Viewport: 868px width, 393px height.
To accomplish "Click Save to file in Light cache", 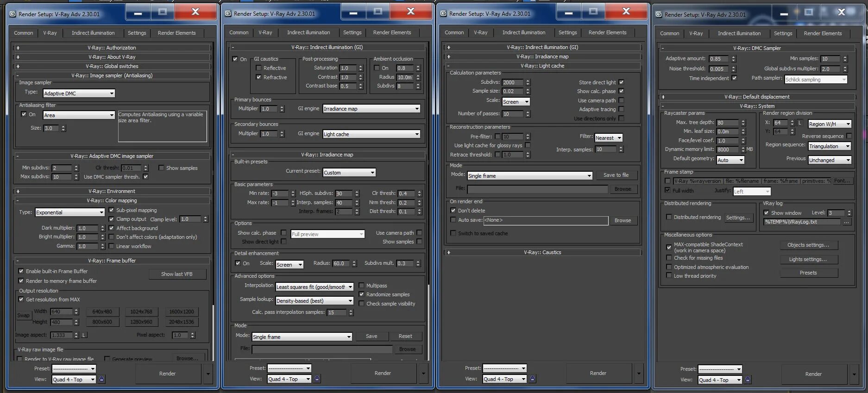I will click(616, 175).
